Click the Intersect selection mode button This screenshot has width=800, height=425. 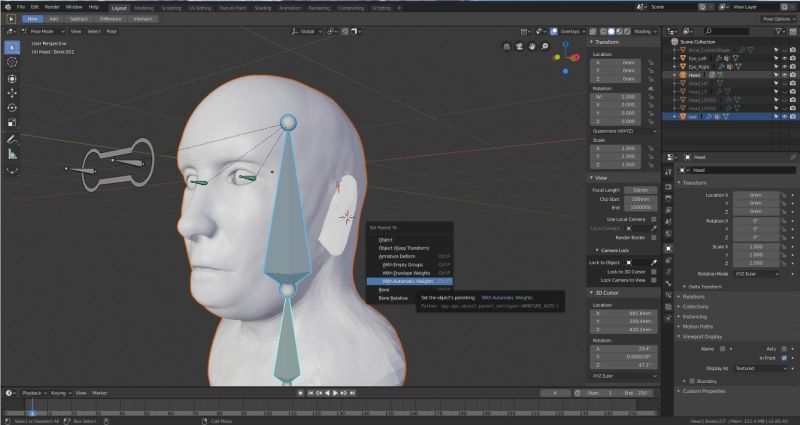point(143,19)
